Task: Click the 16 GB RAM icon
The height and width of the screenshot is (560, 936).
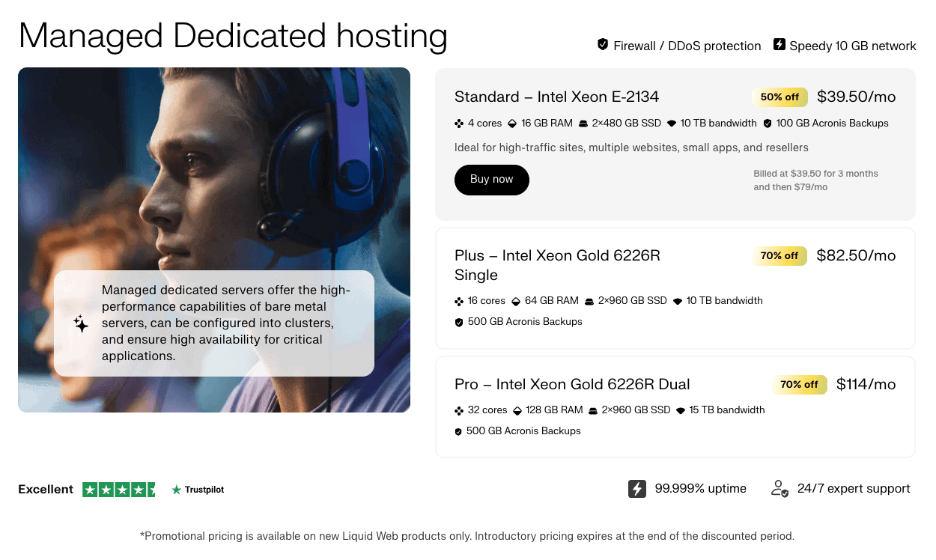Action: 513,124
